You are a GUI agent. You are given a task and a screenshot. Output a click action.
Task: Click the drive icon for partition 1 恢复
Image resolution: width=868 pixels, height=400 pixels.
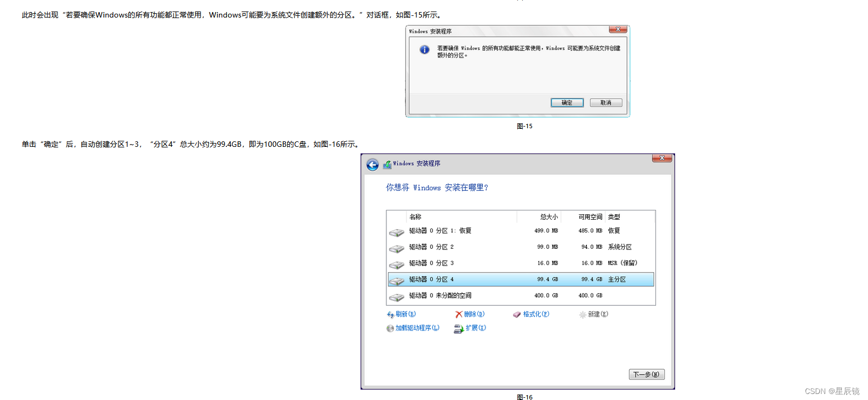coord(396,233)
